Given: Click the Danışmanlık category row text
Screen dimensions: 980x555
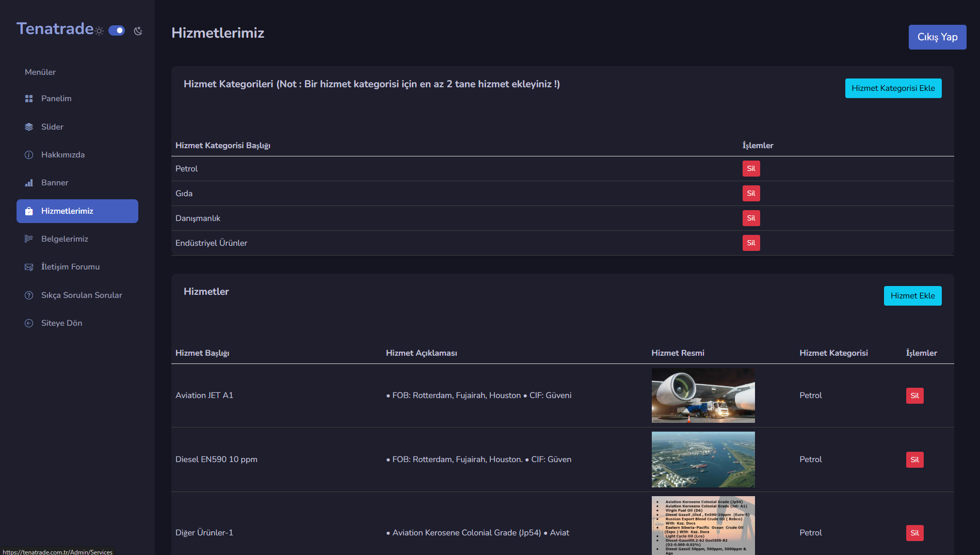Looking at the screenshot, I should click(198, 218).
